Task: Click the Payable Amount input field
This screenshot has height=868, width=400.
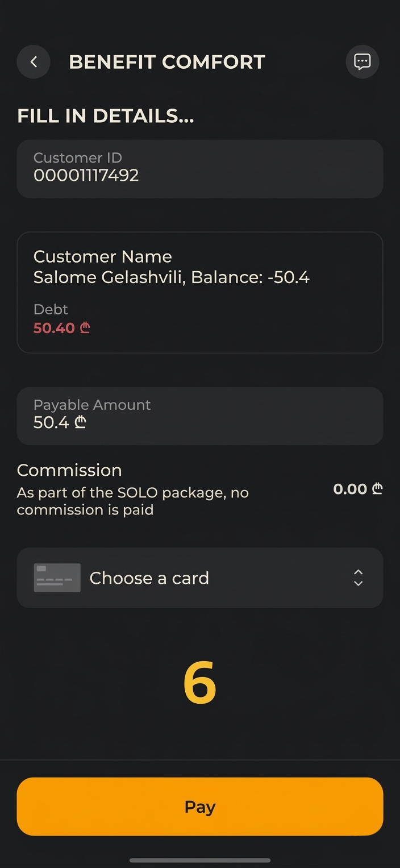Action: (199, 416)
